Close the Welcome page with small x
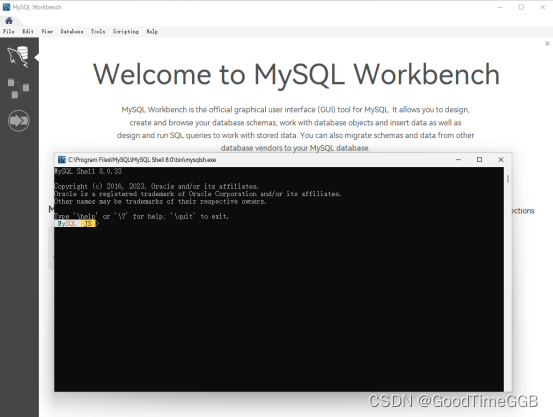Image resolution: width=553 pixels, height=417 pixels. pos(547,43)
